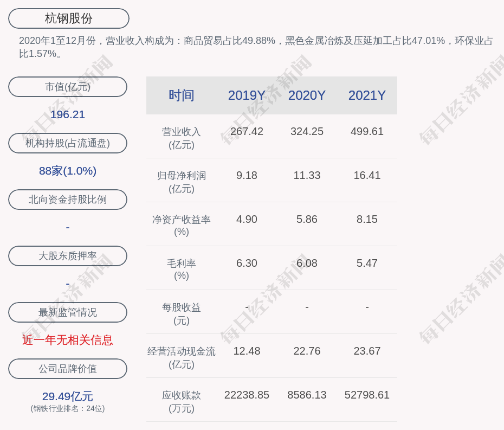Select the 2019Y ROE value 4.90
Viewport: 504px width, 430px height.
[247, 220]
